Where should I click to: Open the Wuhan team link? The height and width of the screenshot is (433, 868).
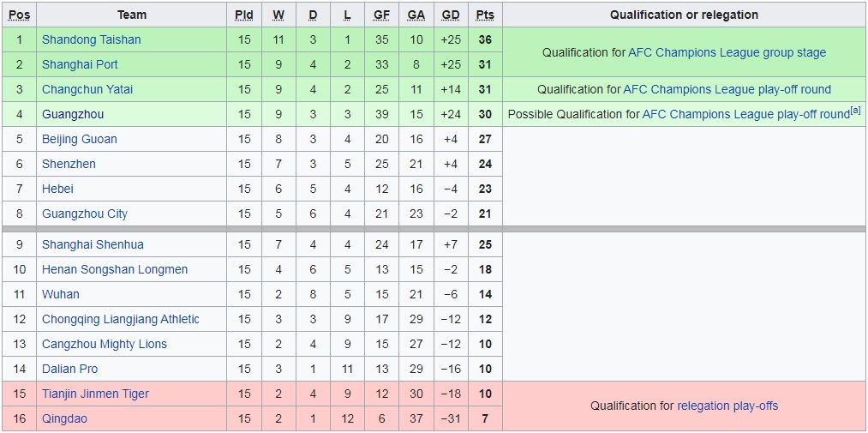coord(61,294)
